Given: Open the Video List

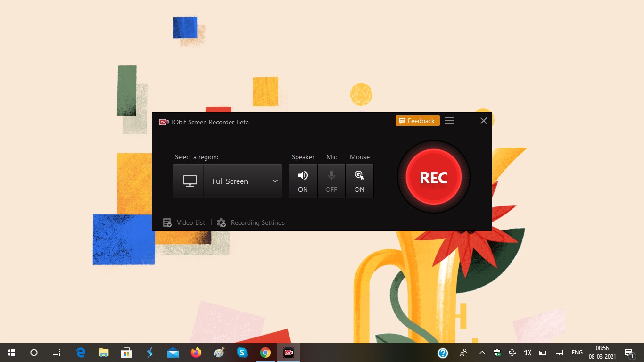Looking at the screenshot, I should (x=184, y=222).
